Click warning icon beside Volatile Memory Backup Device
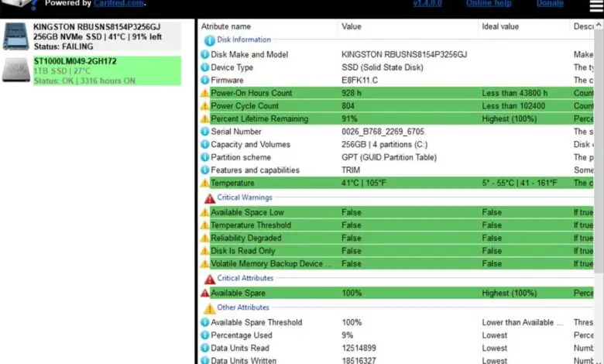 click(x=204, y=264)
